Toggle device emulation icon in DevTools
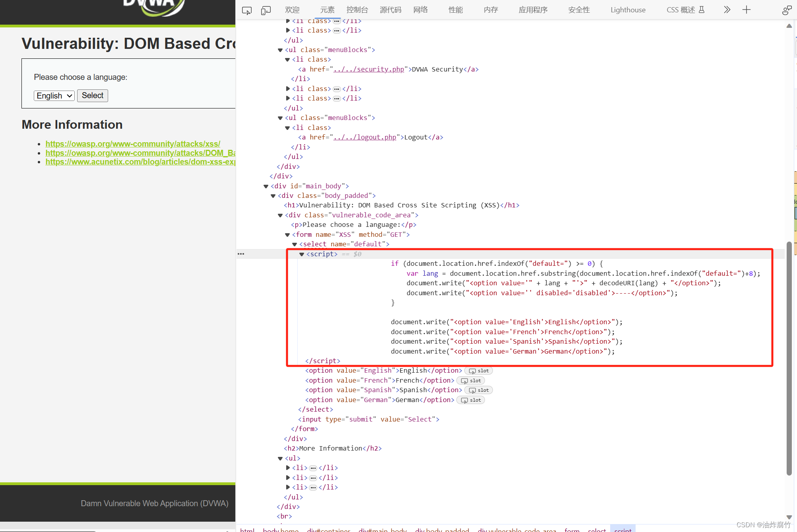 (x=266, y=10)
